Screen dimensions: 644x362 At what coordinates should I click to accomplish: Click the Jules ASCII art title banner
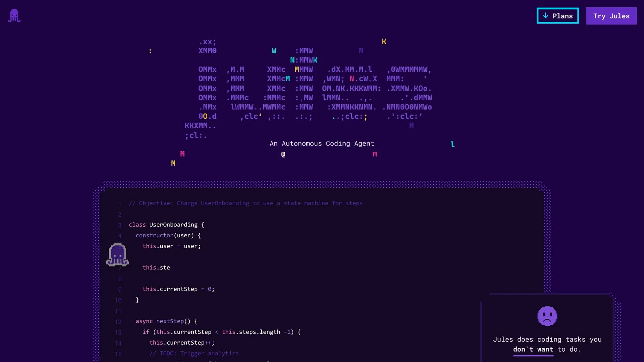click(x=308, y=88)
